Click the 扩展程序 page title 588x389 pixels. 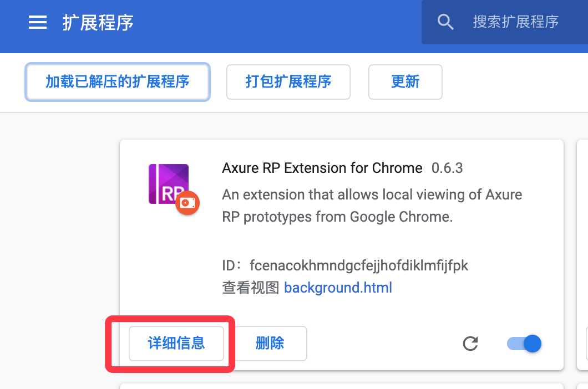coord(98,23)
